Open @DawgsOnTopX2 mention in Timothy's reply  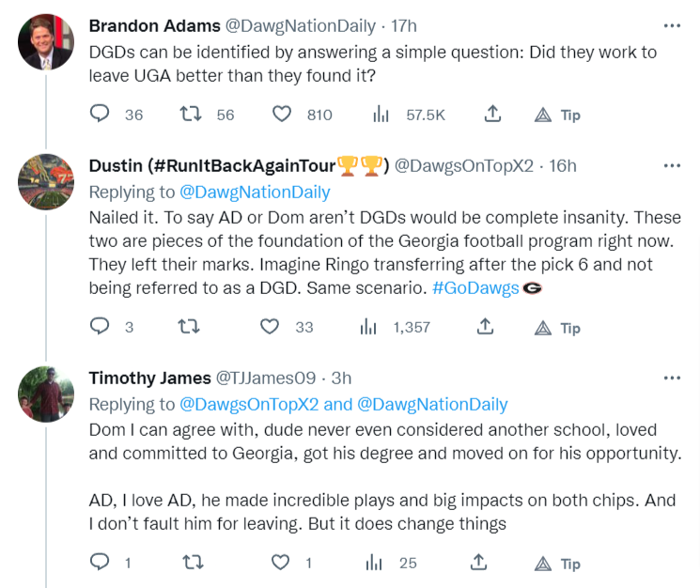249,404
